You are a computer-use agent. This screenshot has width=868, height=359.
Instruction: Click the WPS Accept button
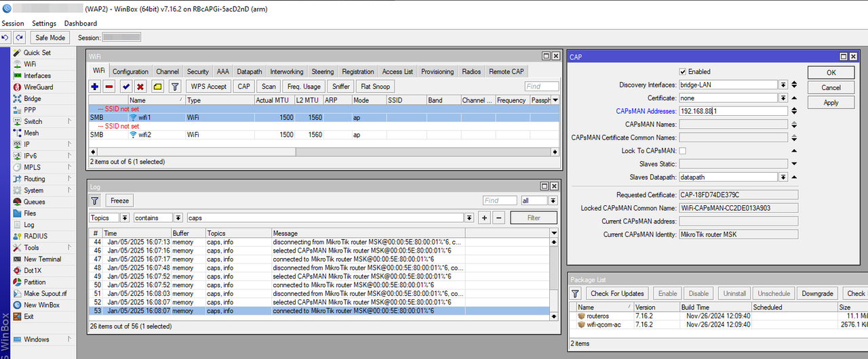[208, 87]
